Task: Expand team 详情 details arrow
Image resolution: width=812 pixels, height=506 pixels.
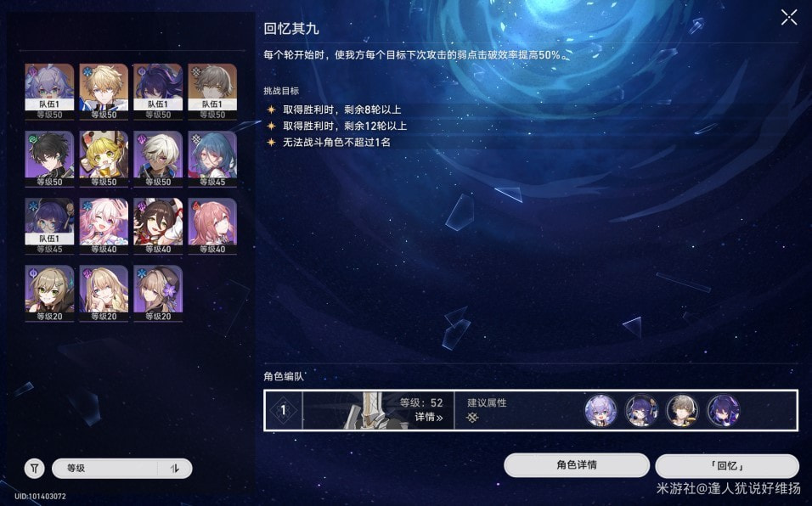Action: (x=429, y=417)
